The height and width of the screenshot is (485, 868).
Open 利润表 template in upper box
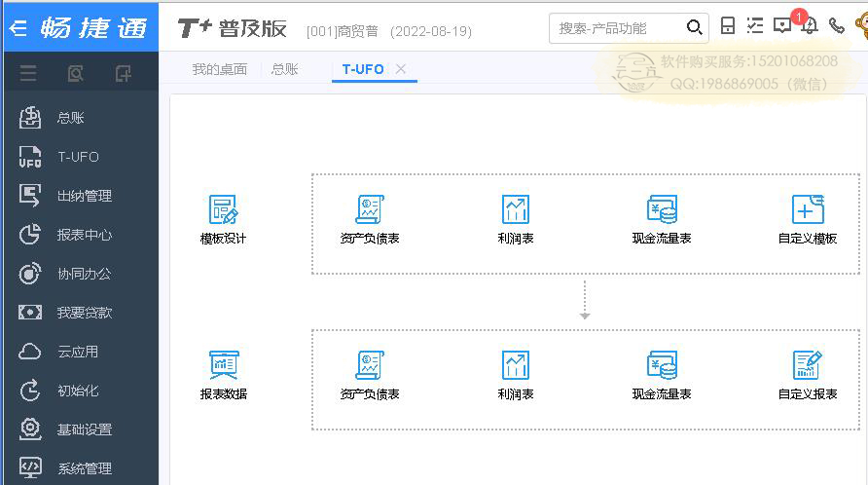tap(516, 219)
